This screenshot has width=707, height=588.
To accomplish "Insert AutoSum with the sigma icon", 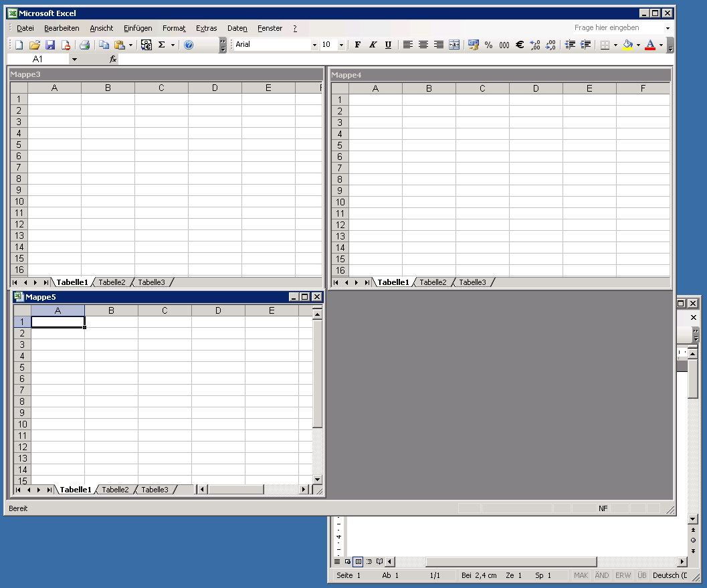I will click(x=161, y=45).
